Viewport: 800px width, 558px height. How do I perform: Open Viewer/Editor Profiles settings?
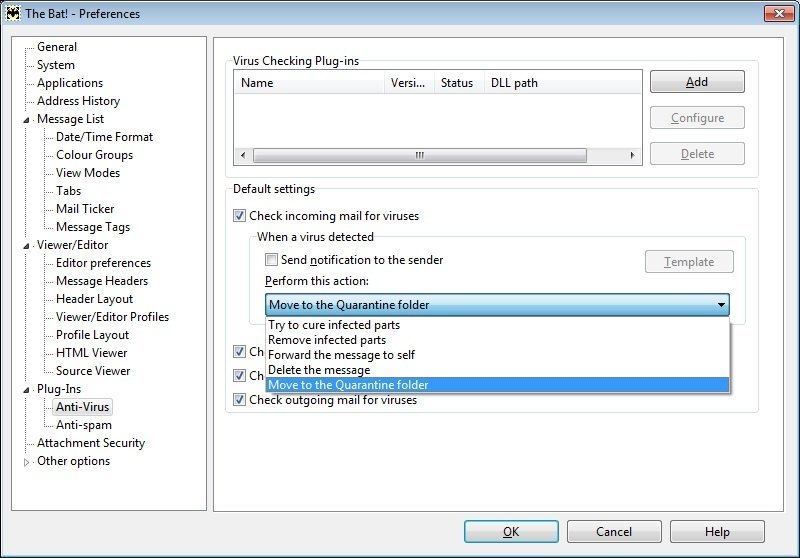pyautogui.click(x=112, y=317)
